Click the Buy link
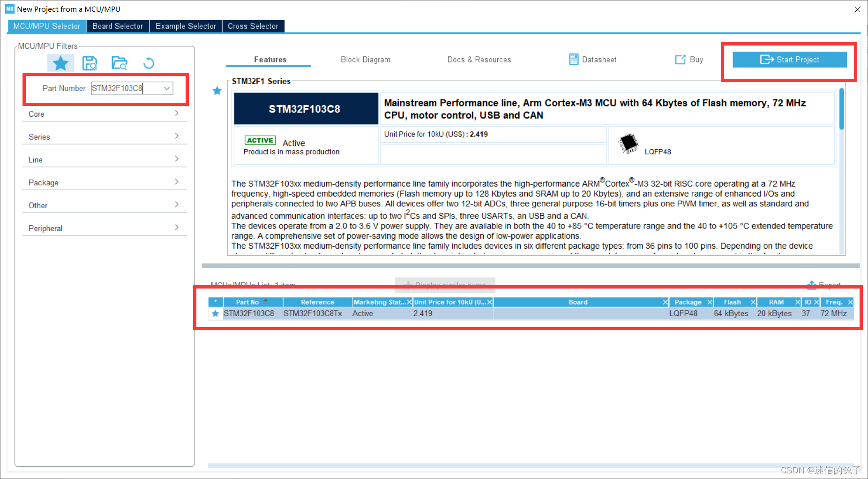Screen dimensions: 868x479 point(689,60)
